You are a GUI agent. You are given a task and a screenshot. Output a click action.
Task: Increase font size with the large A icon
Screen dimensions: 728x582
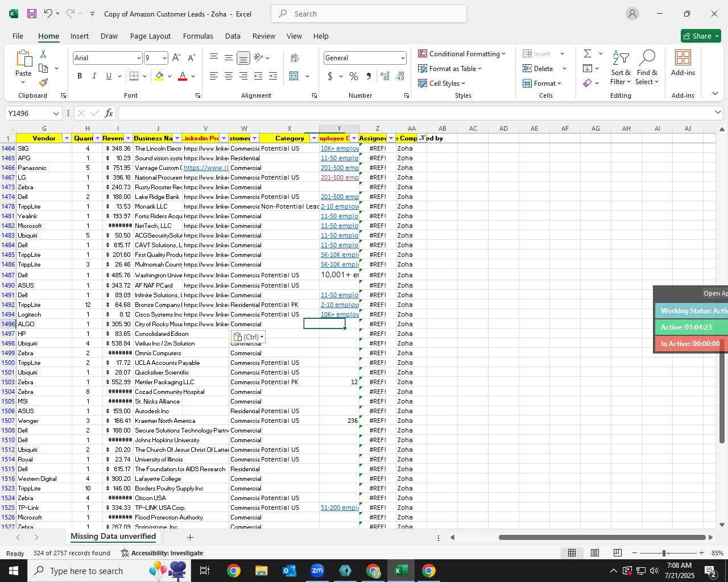[176, 58]
